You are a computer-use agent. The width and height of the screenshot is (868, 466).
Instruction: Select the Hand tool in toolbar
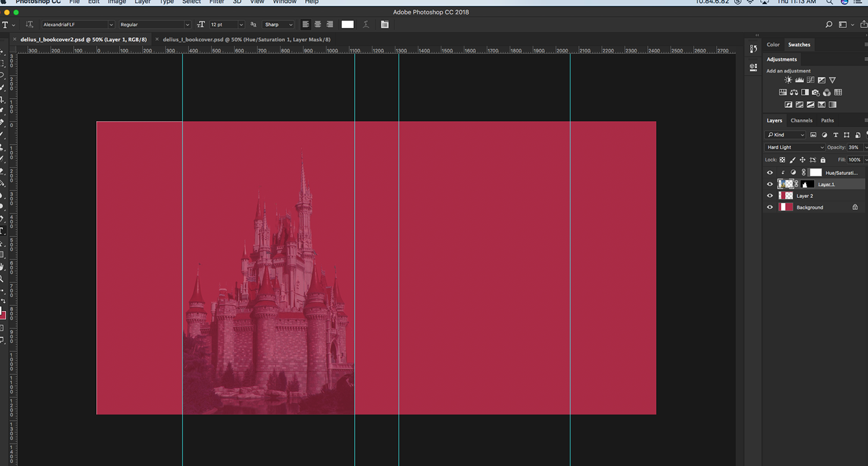click(2, 267)
